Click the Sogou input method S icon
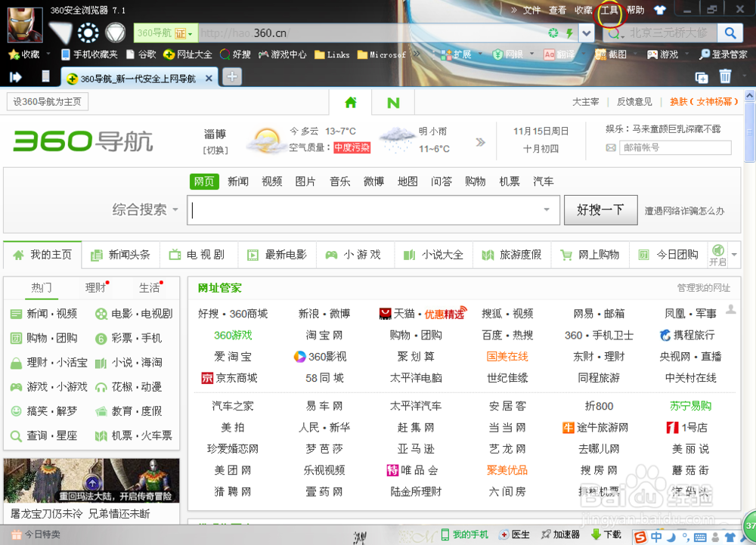The image size is (756, 545). tap(640, 537)
